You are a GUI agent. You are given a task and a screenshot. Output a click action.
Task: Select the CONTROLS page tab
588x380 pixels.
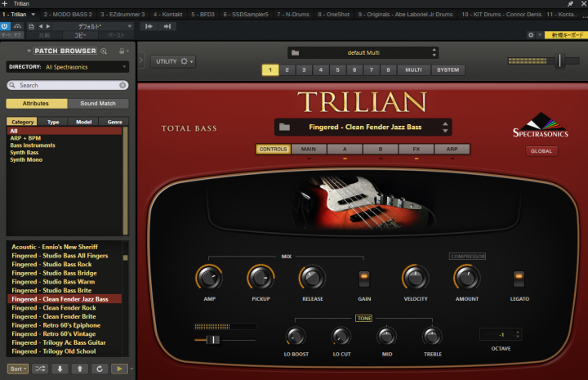(x=273, y=150)
